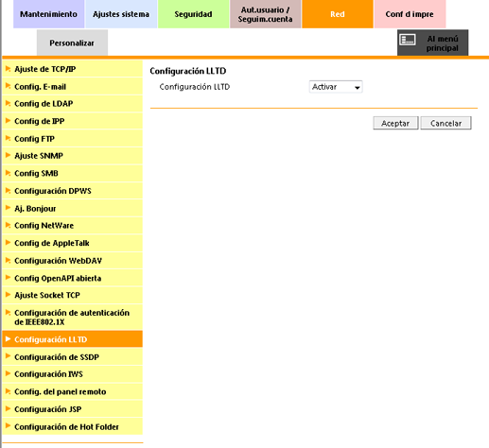Switch to the Seguridad tab
This screenshot has width=489, height=448.
(x=193, y=14)
